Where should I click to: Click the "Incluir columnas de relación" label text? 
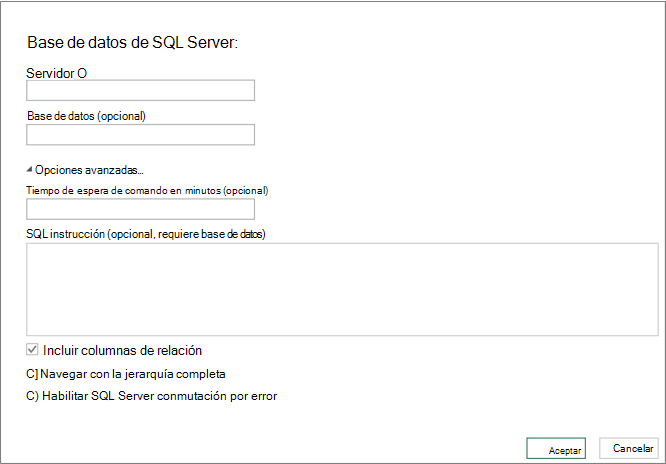(123, 350)
